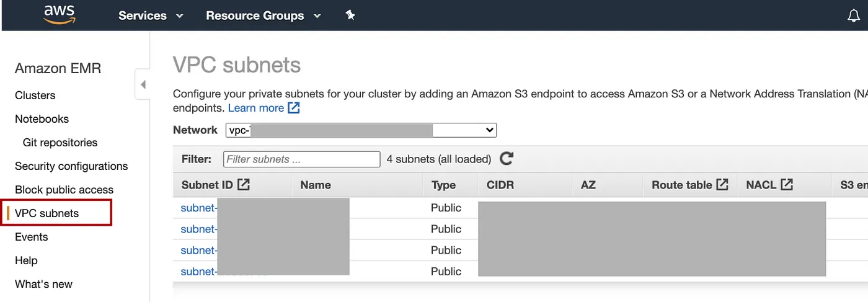Collapse the left sidebar arrow

(143, 84)
